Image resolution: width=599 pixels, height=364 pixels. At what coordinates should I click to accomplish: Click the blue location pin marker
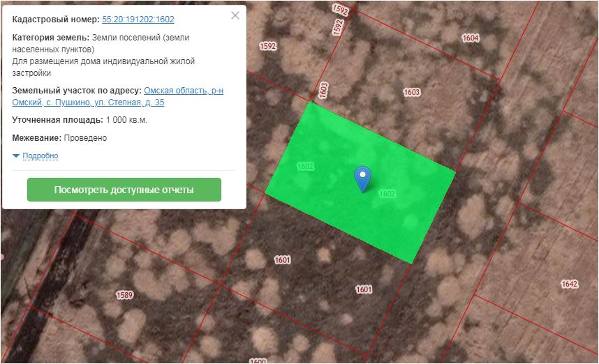coord(362,179)
